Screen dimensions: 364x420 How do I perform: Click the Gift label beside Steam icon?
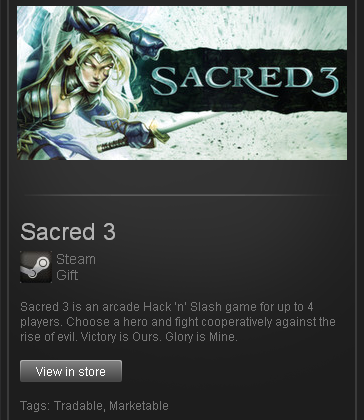tap(67, 275)
